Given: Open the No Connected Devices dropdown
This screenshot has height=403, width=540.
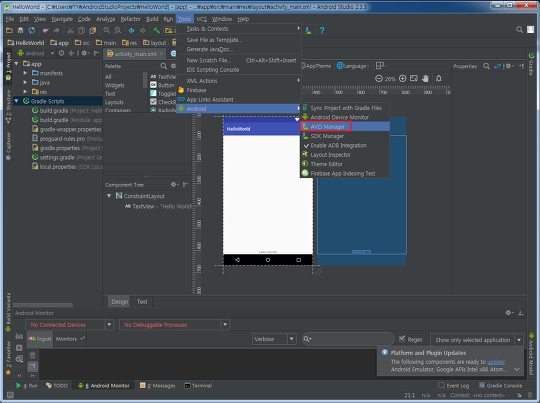Looking at the screenshot, I should click(x=69, y=324).
